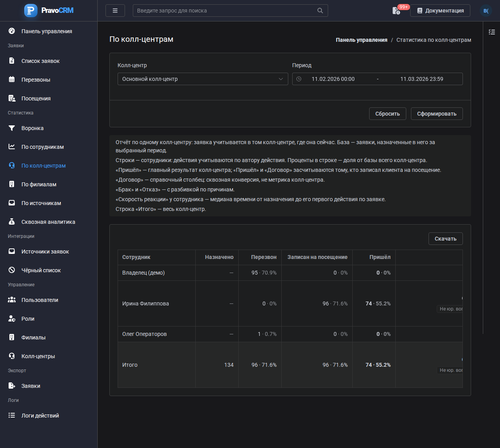Click the Итого assigned value 134
This screenshot has height=448, width=500.
229,365
